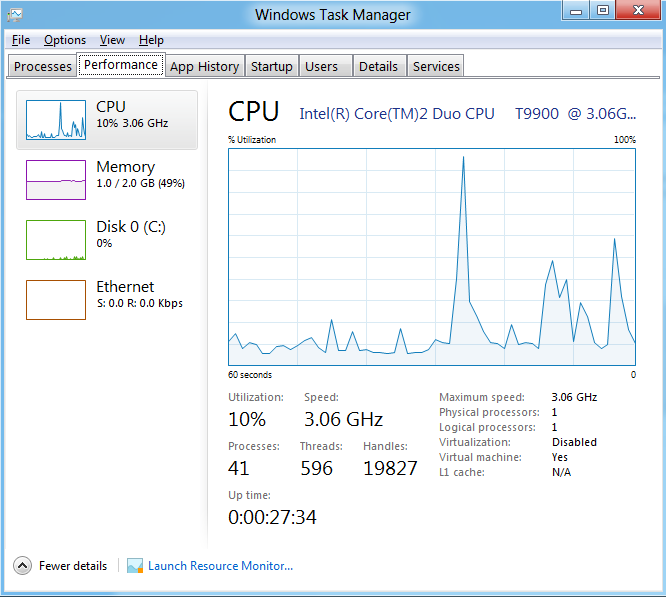
Task: Click the "10%" utilization value
Action: pyautogui.click(x=247, y=419)
